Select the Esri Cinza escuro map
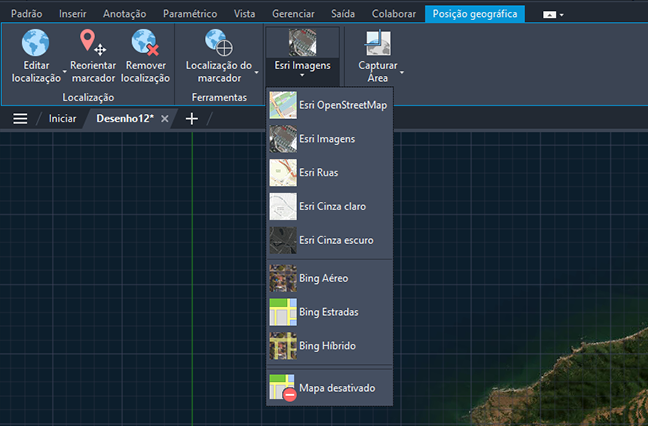The height and width of the screenshot is (426, 648). point(329,240)
